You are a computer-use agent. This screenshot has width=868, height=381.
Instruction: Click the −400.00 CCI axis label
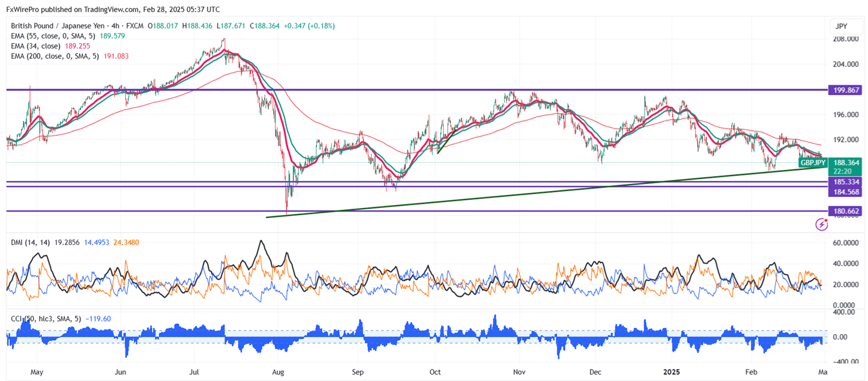click(845, 361)
